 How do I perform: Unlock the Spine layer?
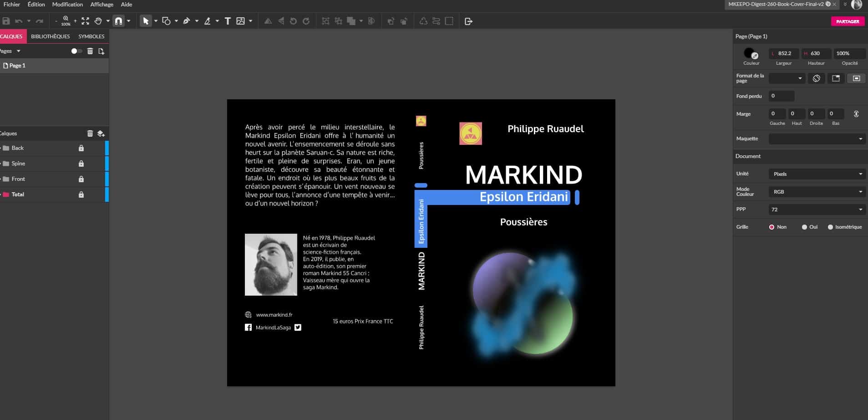pyautogui.click(x=81, y=164)
